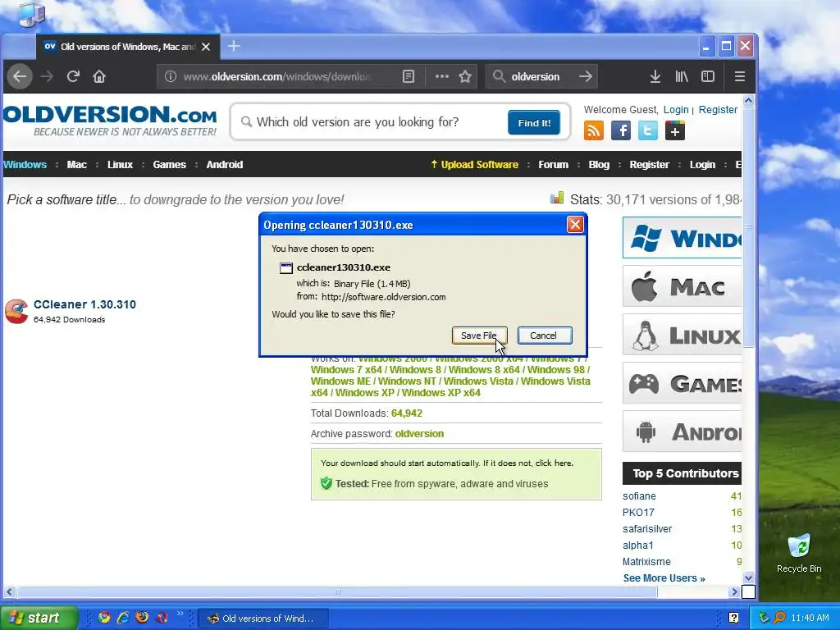Click Register in the black nav bar
The height and width of the screenshot is (630, 840).
(650, 164)
